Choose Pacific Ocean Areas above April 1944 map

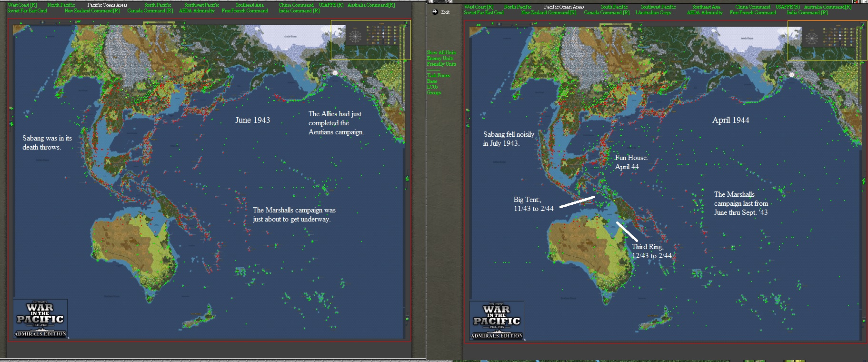pyautogui.click(x=564, y=7)
